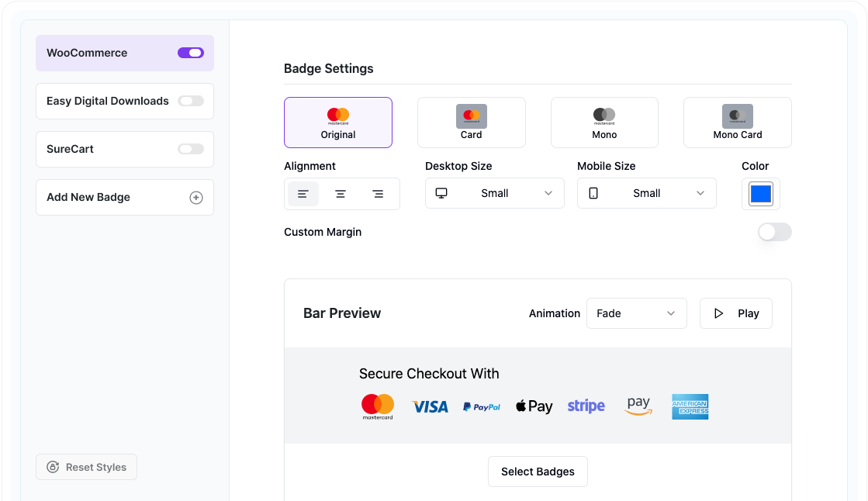The width and height of the screenshot is (868, 501).
Task: Click the Stripe badge in preview
Action: click(x=586, y=406)
